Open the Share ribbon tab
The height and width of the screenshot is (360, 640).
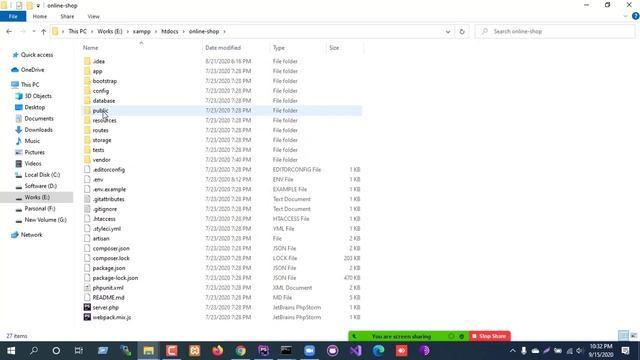point(67,16)
